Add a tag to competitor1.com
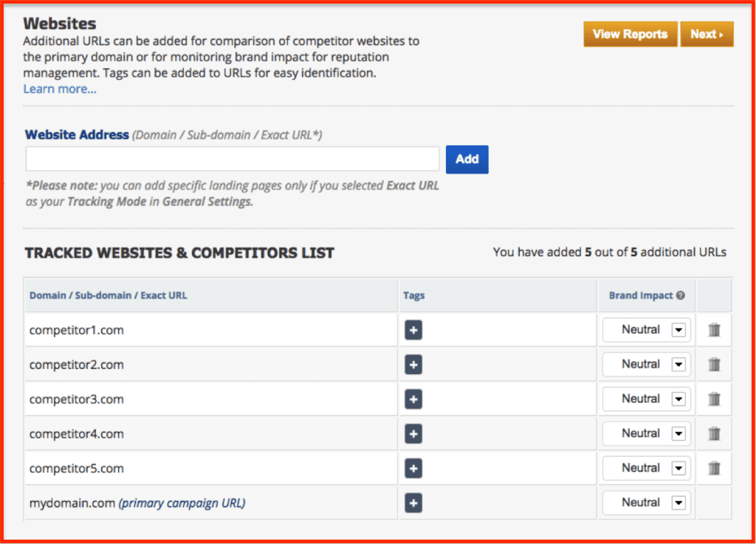756x544 pixels. (x=413, y=330)
